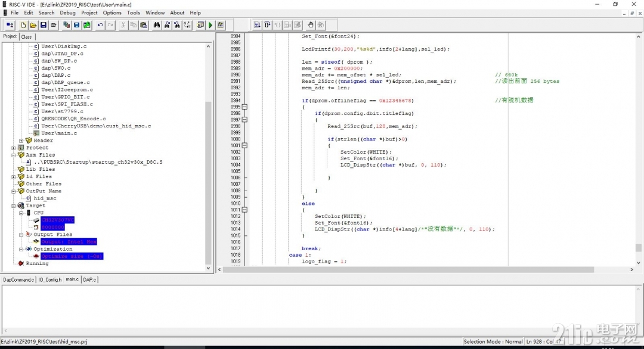Switch to DapCommand.c editor tab
This screenshot has height=349, width=644.
tap(18, 280)
